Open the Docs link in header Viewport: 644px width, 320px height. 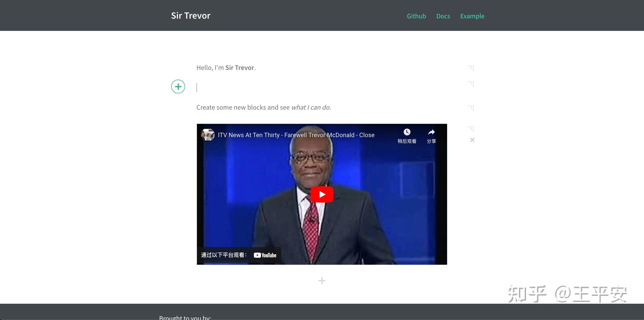point(443,16)
